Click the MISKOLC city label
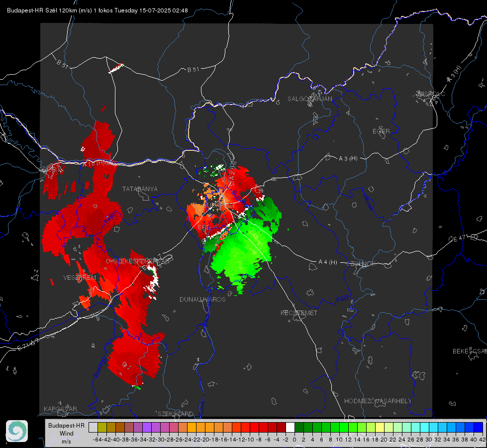This screenshot has height=448, width=487. point(431,94)
